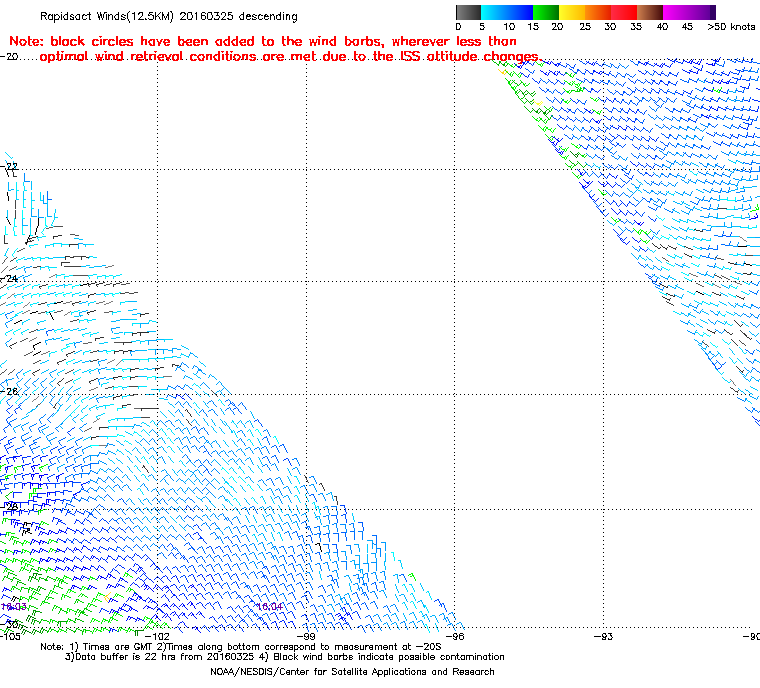Click the "-90" longitude label

pos(751,636)
